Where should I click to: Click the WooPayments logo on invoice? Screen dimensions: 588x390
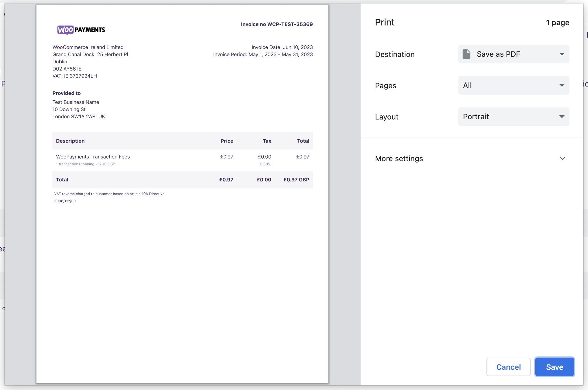pyautogui.click(x=81, y=30)
